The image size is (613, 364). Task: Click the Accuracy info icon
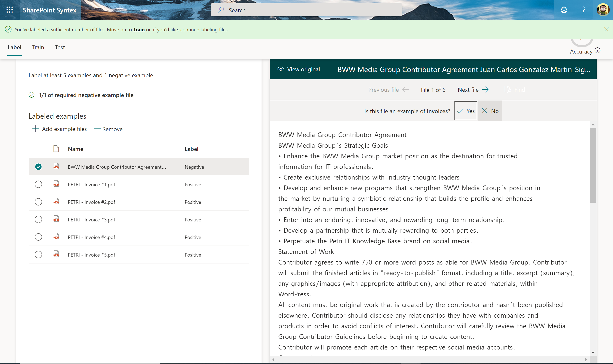[597, 50]
